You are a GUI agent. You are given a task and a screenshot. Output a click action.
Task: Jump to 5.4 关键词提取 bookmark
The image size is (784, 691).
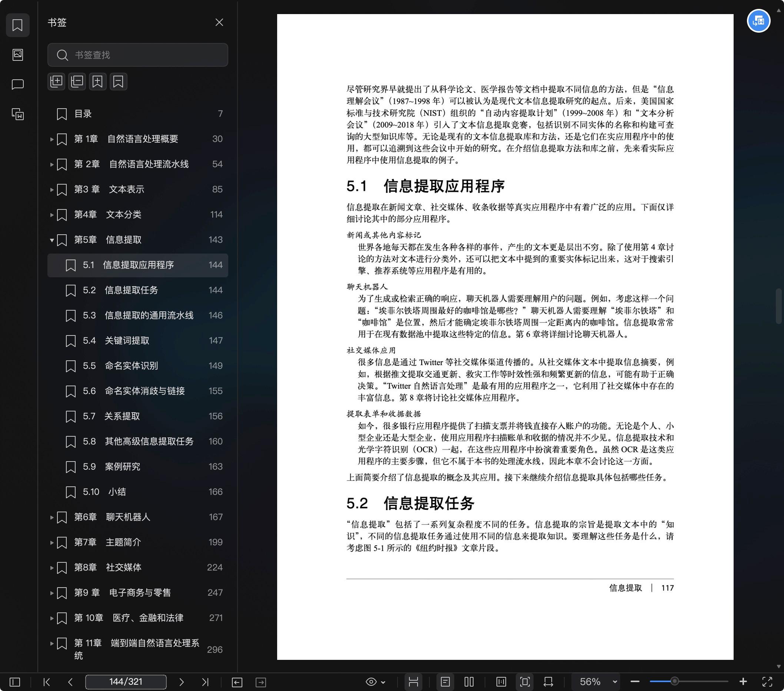tap(138, 341)
